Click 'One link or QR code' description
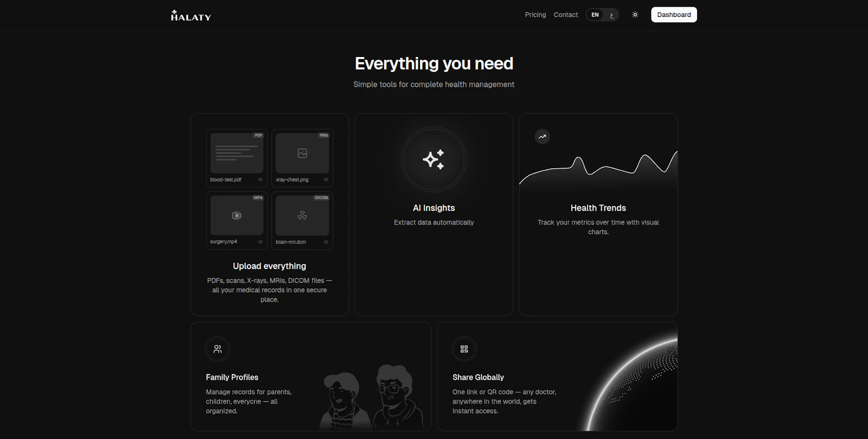This screenshot has width=868, height=439. [x=505, y=402]
